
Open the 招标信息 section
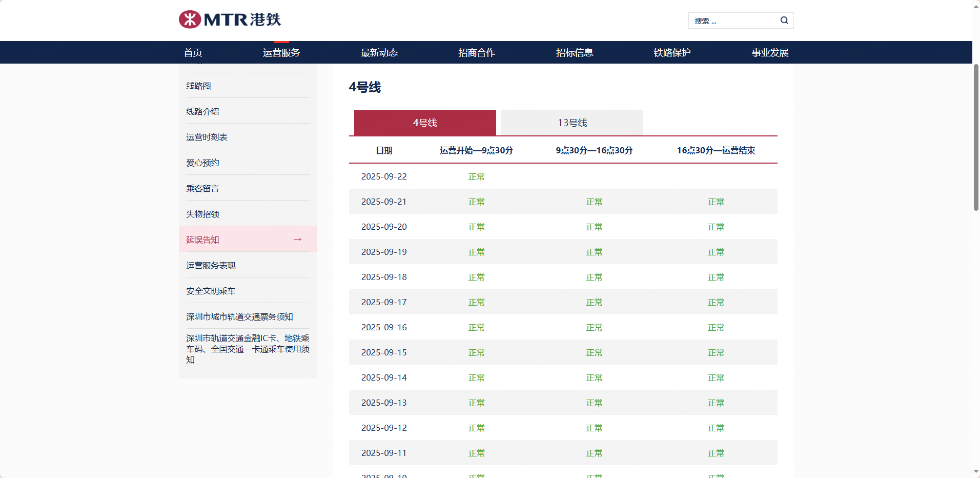(x=575, y=52)
